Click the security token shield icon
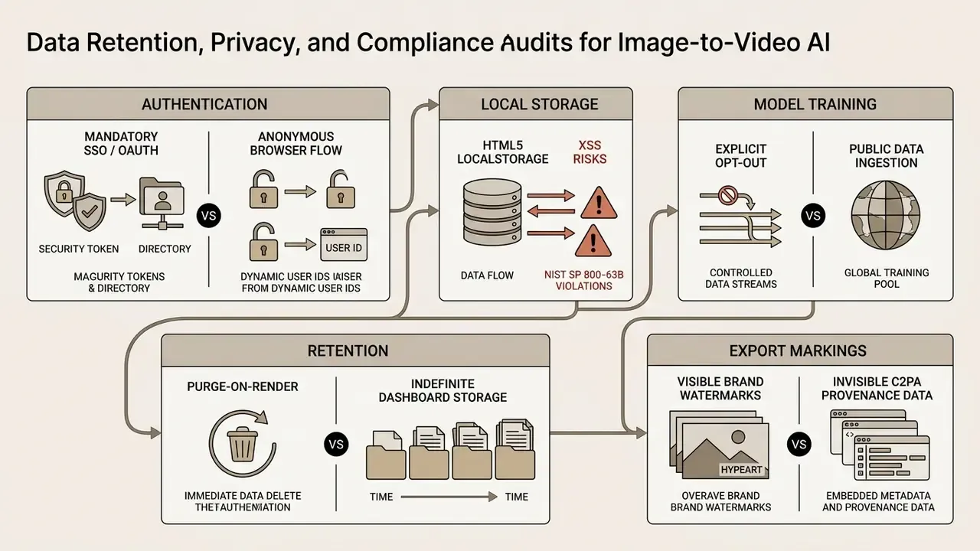The width and height of the screenshot is (980, 551). (x=74, y=202)
